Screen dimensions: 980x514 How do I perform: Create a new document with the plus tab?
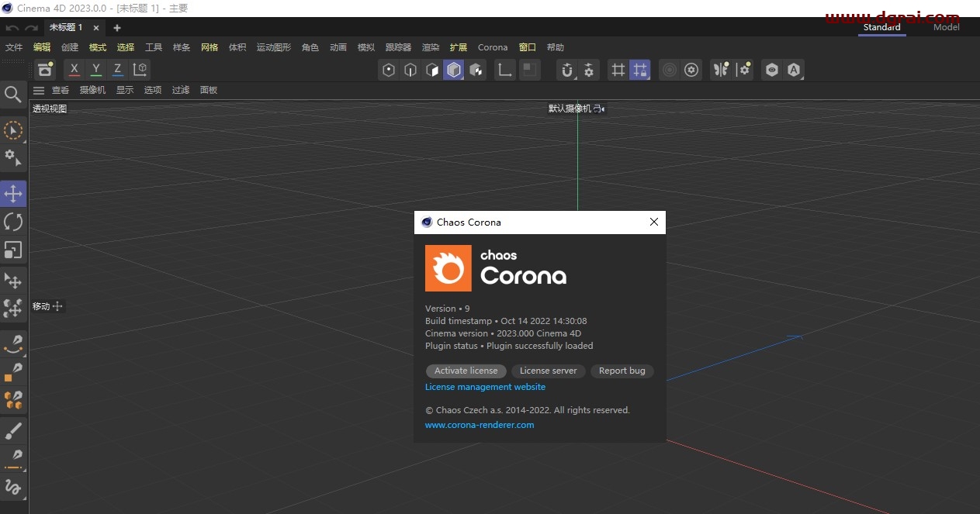point(116,27)
